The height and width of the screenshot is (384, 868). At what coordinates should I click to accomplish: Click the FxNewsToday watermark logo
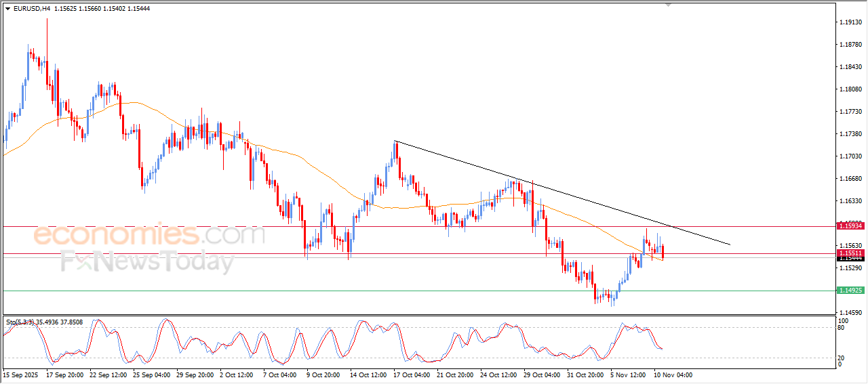146,261
